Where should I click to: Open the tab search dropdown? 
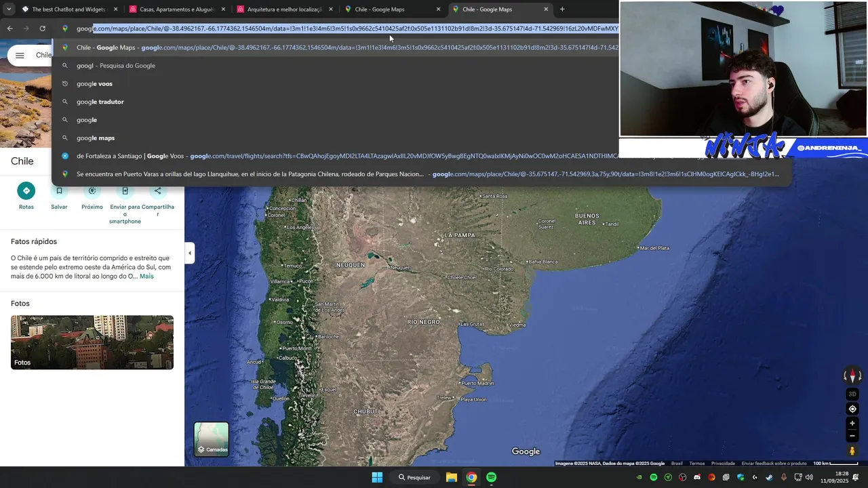point(8,9)
